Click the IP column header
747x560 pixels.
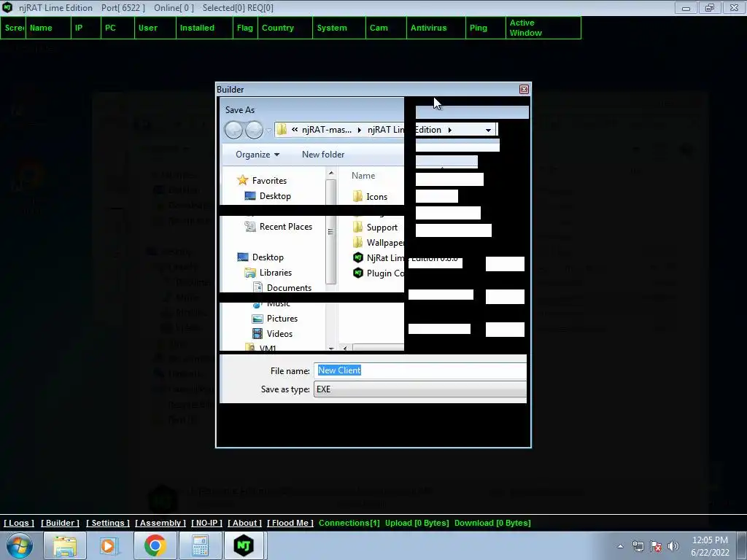point(86,28)
